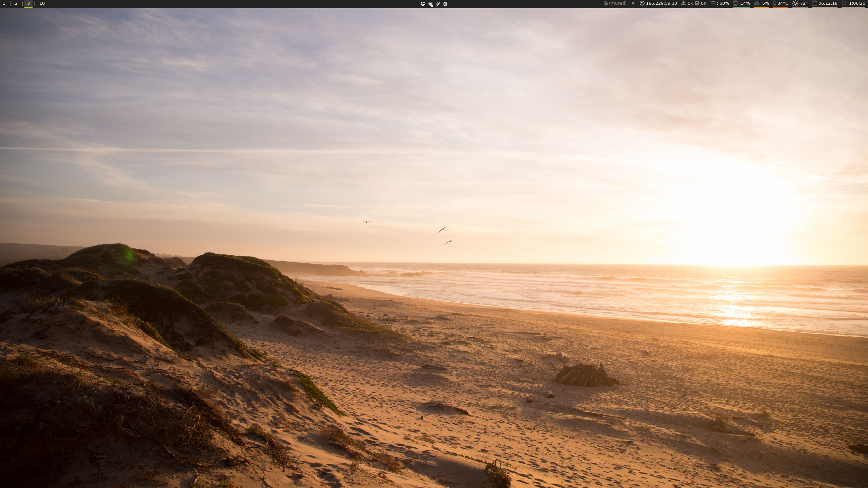Click the memory stack 14% indicator

tap(741, 3)
